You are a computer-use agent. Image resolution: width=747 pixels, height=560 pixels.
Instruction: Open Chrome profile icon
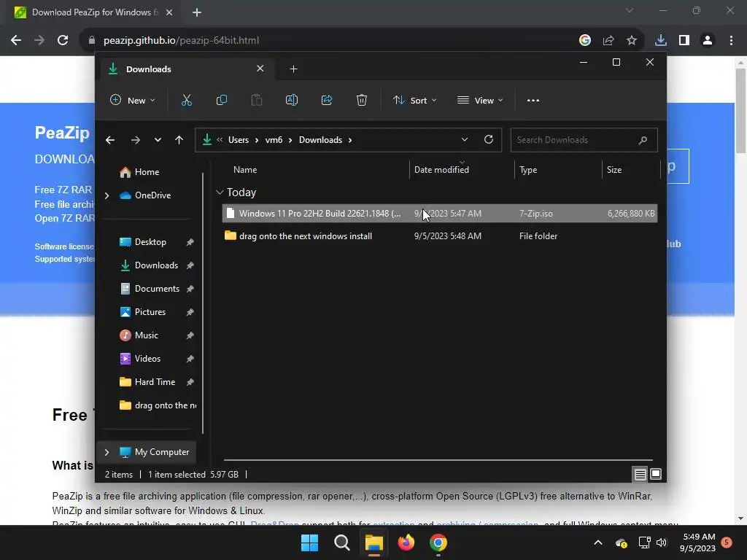click(x=708, y=41)
